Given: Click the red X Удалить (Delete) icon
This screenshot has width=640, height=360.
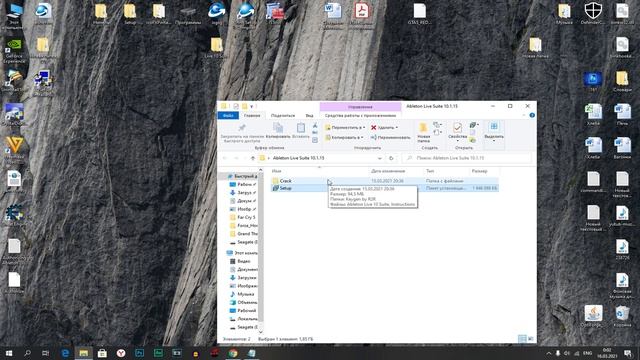Looking at the screenshot, I should (373, 128).
